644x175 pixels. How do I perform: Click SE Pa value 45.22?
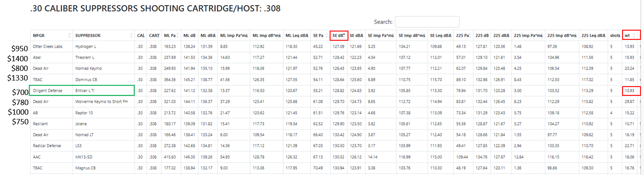click(x=320, y=46)
